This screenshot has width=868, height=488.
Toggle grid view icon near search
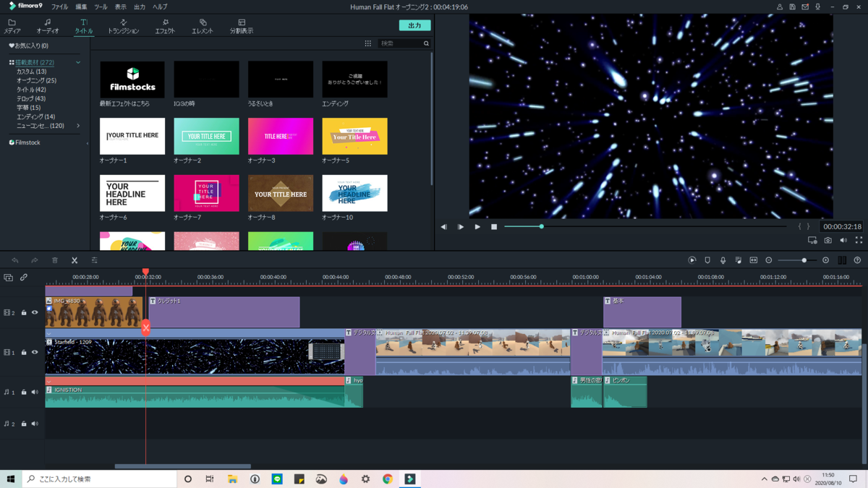pyautogui.click(x=367, y=43)
